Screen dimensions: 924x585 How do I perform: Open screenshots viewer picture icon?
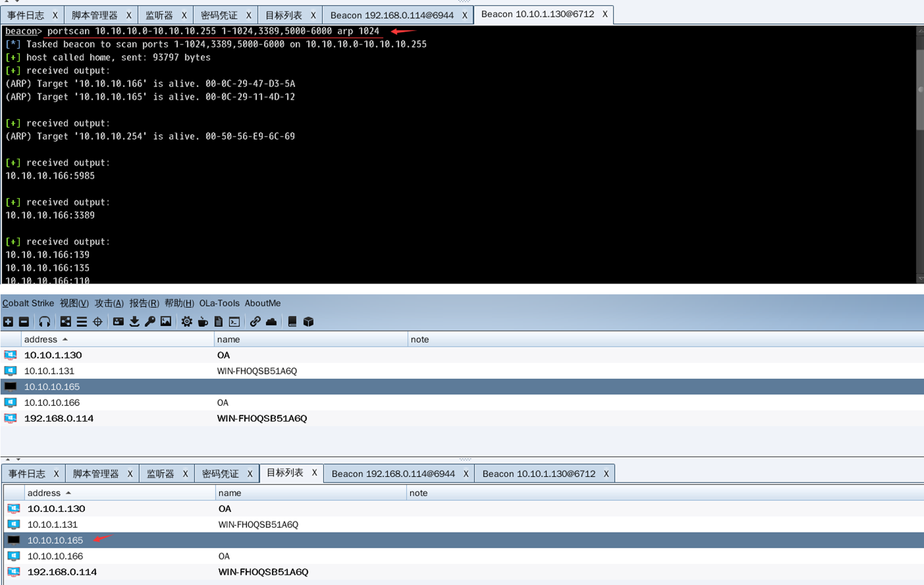click(166, 322)
